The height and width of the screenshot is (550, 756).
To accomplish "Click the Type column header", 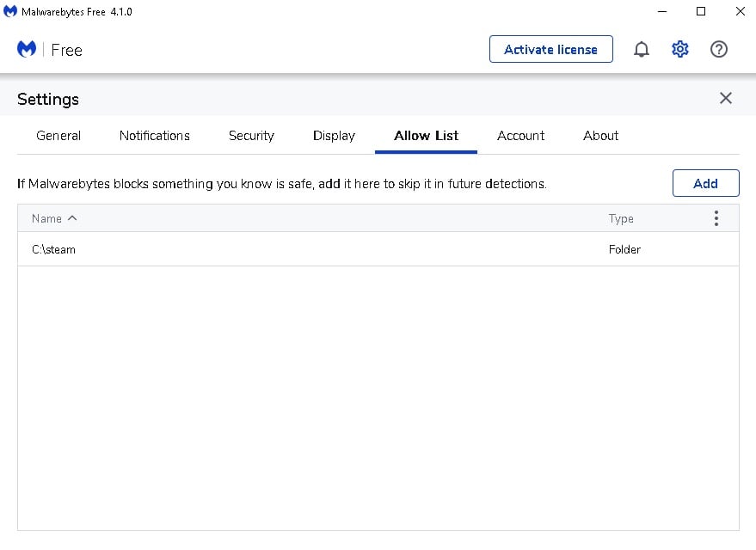I will click(620, 218).
